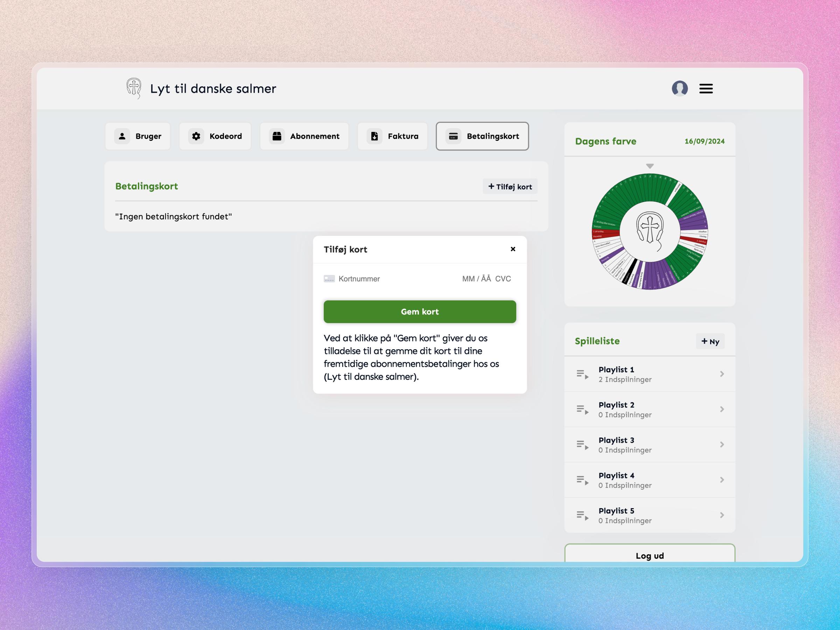This screenshot has width=840, height=630.
Task: Switch to the Faktura tab
Action: (392, 136)
